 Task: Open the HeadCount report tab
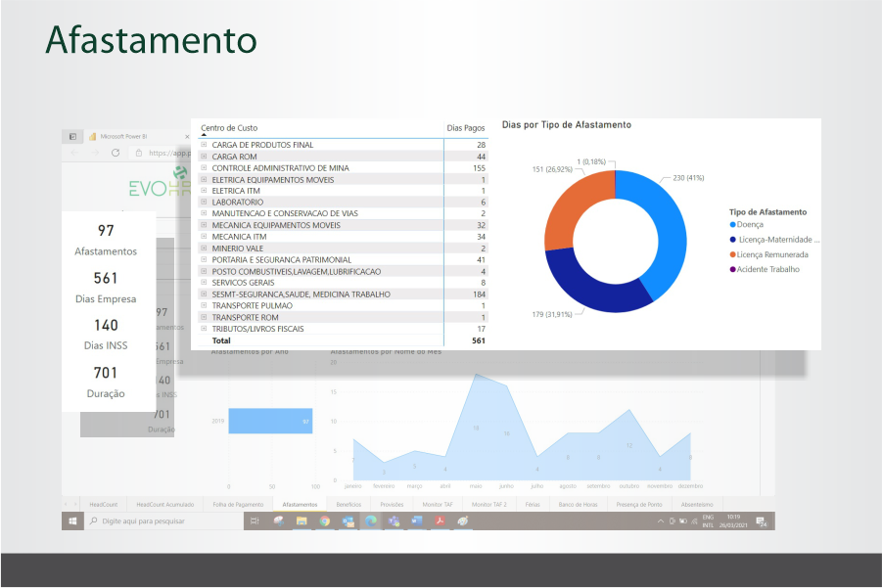(x=104, y=504)
